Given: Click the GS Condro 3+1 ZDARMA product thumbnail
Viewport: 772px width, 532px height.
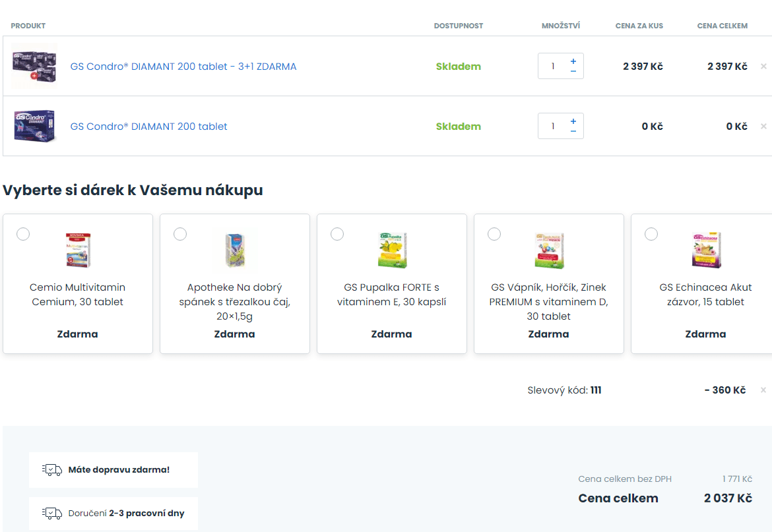Looking at the screenshot, I should click(x=34, y=66).
